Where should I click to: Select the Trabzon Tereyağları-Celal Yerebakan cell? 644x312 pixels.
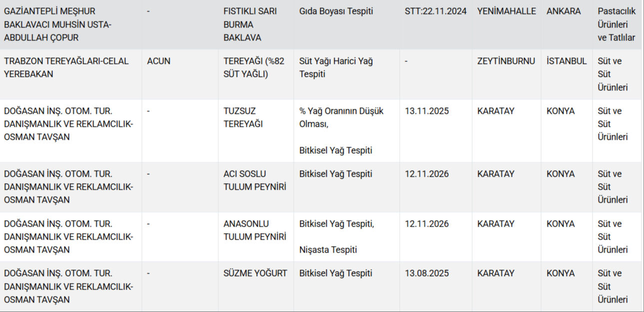(66, 67)
